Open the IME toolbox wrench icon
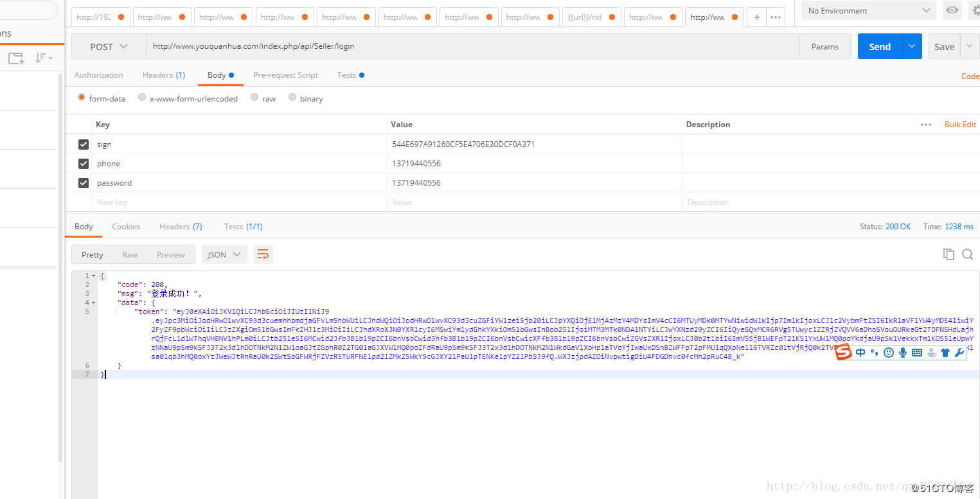 click(959, 352)
